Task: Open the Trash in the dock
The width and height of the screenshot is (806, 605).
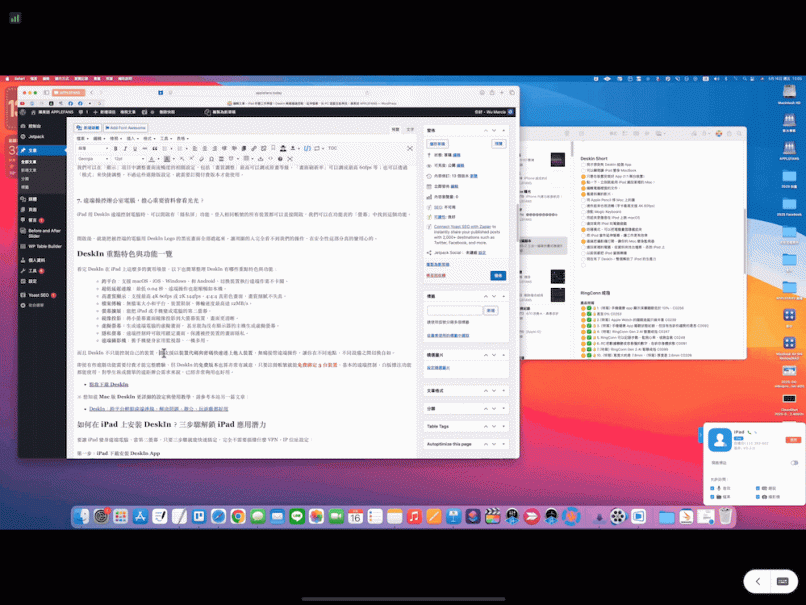Action: point(725,516)
